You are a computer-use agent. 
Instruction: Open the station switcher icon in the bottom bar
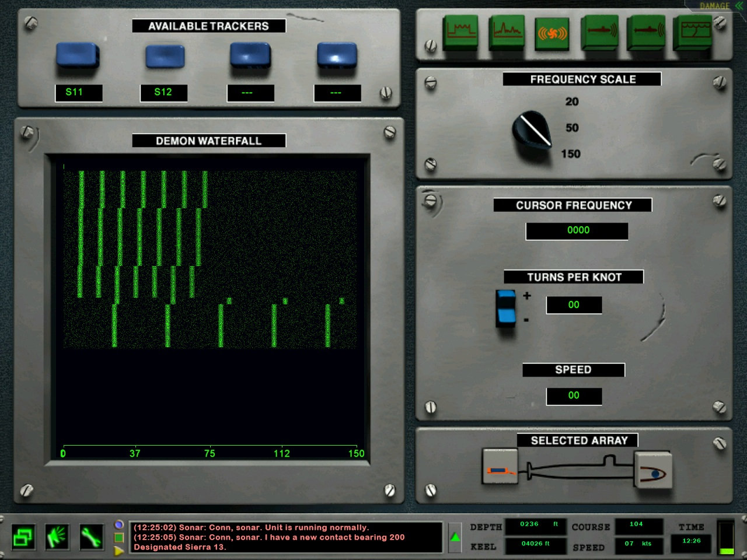coord(23,537)
